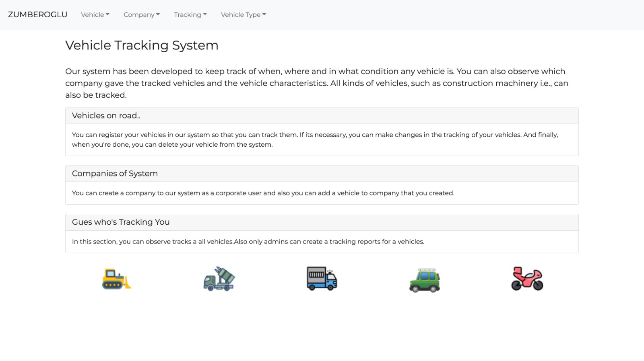644x361 pixels.
Task: Select 'Gues who's Tracking You' card header
Action: [322, 222]
